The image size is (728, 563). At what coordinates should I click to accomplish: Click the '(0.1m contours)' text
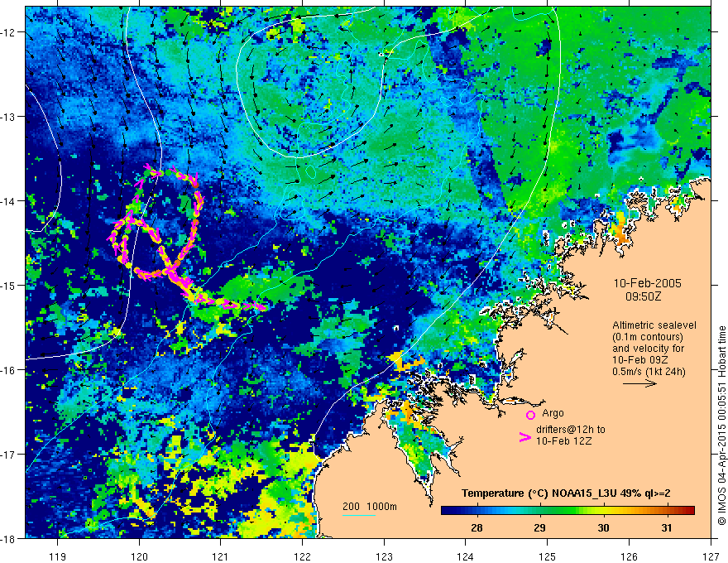pyautogui.click(x=648, y=337)
